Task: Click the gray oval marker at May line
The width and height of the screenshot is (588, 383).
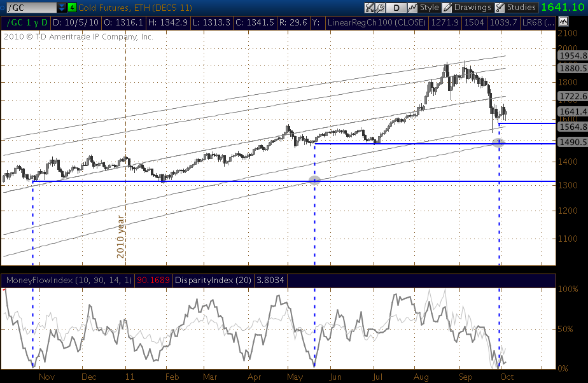Action: [x=314, y=180]
